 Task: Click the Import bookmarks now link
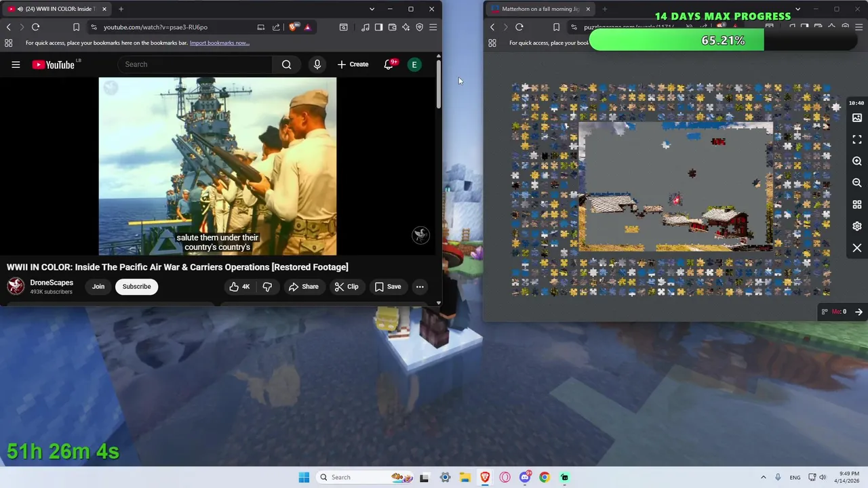[x=220, y=43]
